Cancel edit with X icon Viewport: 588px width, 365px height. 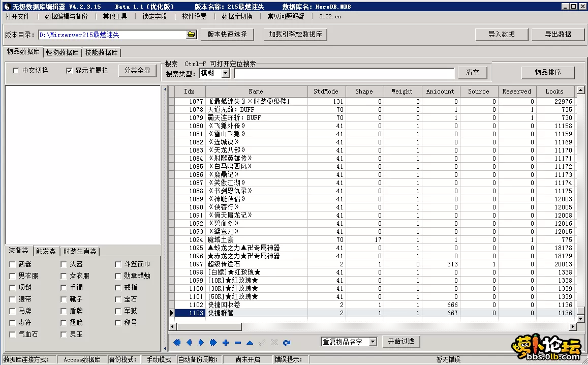274,343
